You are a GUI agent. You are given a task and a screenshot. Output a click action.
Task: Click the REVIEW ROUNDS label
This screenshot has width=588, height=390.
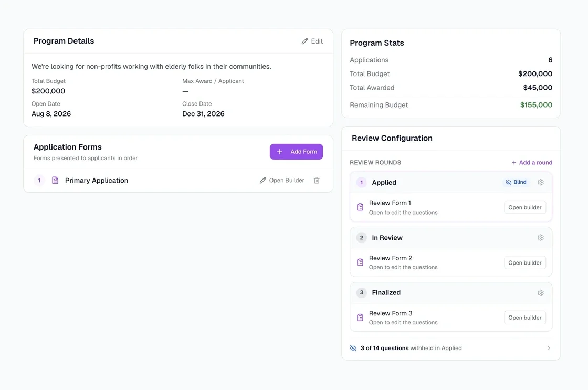[x=375, y=162]
